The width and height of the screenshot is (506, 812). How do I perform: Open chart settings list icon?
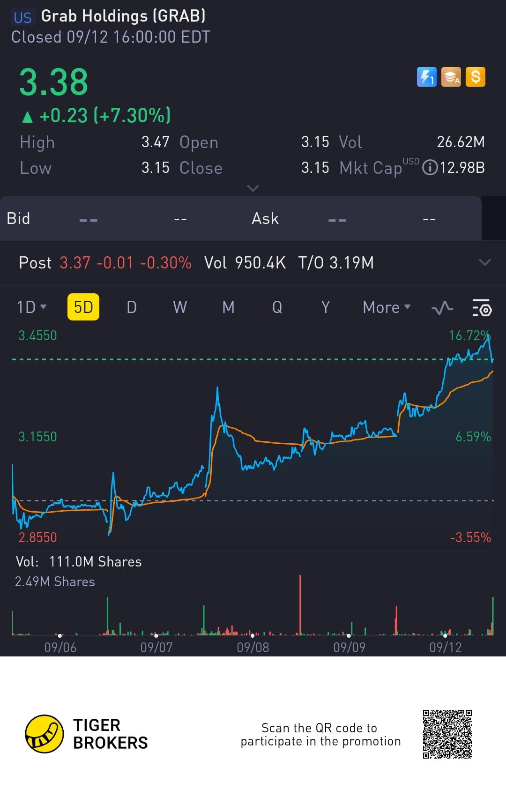[481, 308]
